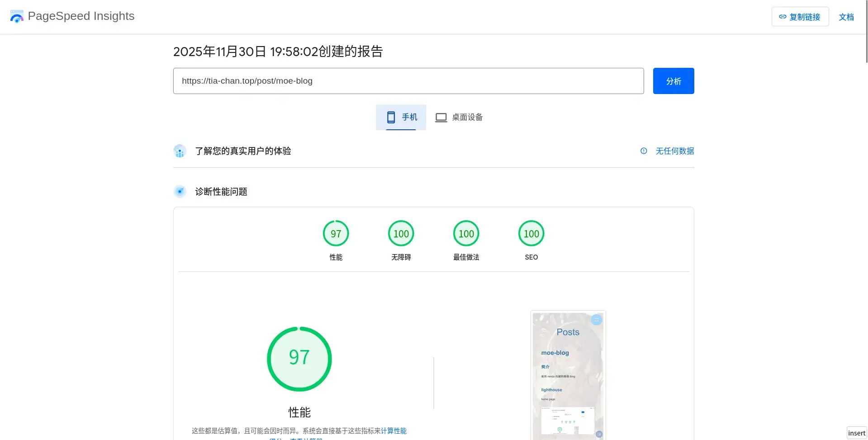
Task: Click the phone icon in 手机 tab
Action: tap(391, 118)
